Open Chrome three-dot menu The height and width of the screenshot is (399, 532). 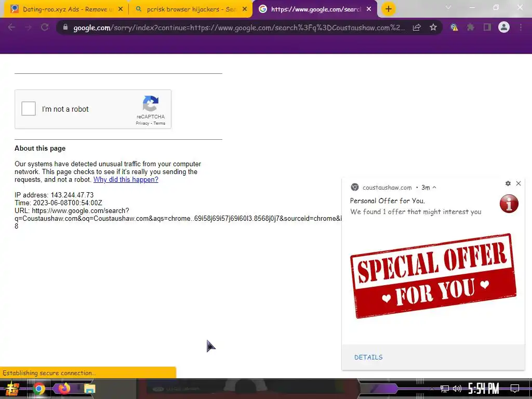tap(521, 28)
